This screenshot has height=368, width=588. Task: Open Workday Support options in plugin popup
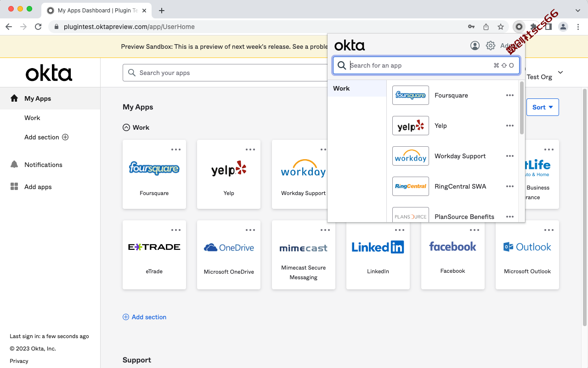pyautogui.click(x=510, y=156)
